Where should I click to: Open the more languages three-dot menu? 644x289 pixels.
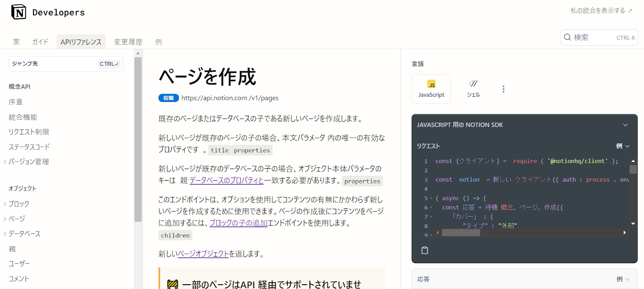[x=503, y=89]
